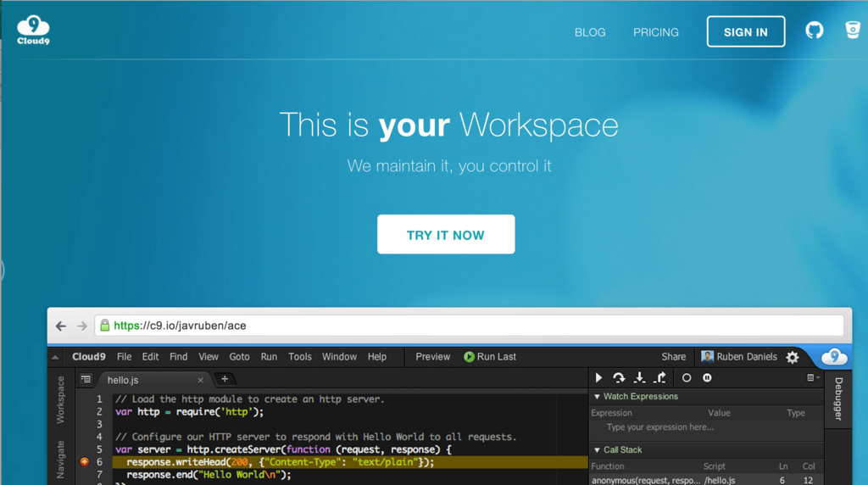Click highlighted response.writeHead code line
The height and width of the screenshot is (485, 868).
pyautogui.click(x=350, y=462)
